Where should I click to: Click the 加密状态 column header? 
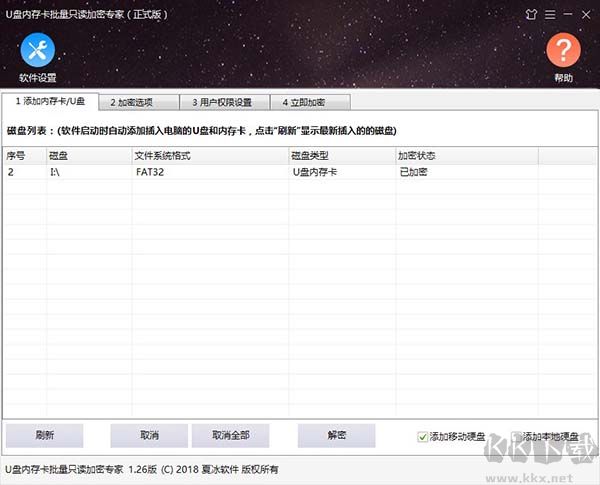point(467,156)
